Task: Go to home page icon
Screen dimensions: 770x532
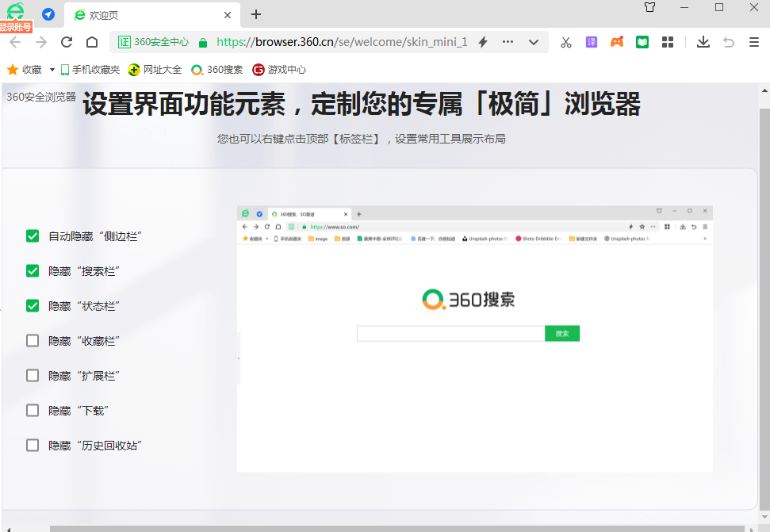Action: point(92,42)
